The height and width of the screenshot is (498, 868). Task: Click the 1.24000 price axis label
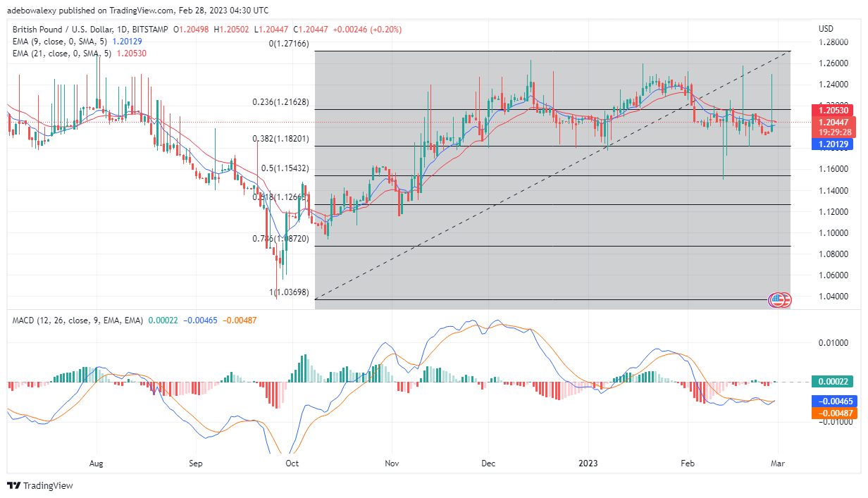[x=832, y=85]
